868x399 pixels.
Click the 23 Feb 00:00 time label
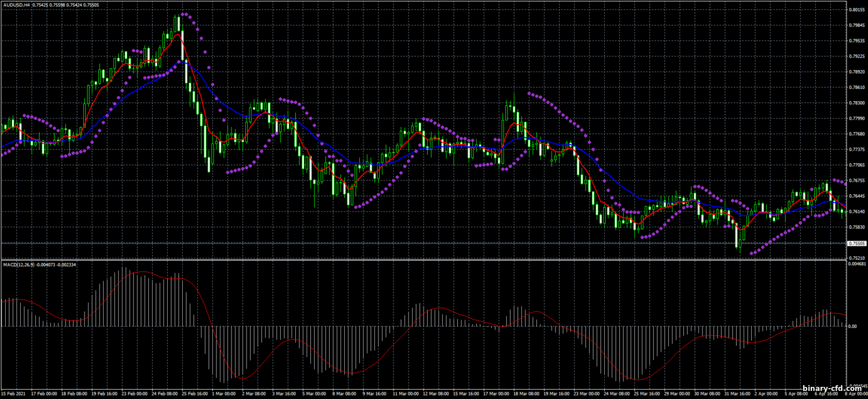point(134,394)
